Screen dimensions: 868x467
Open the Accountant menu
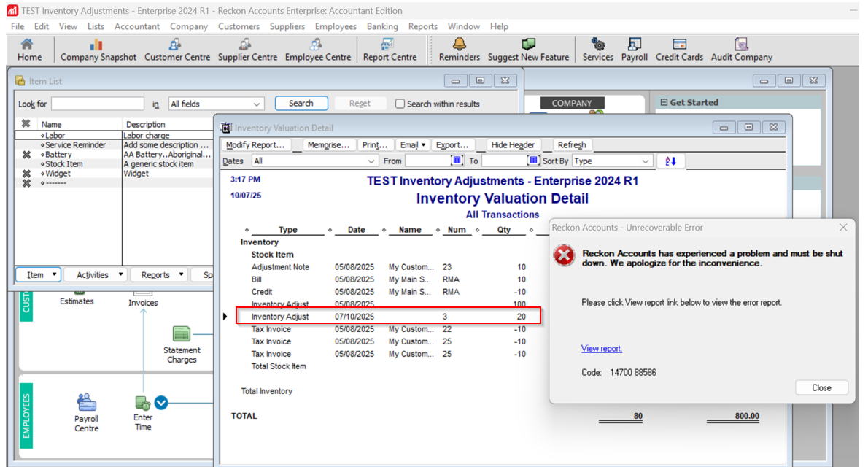pos(136,26)
